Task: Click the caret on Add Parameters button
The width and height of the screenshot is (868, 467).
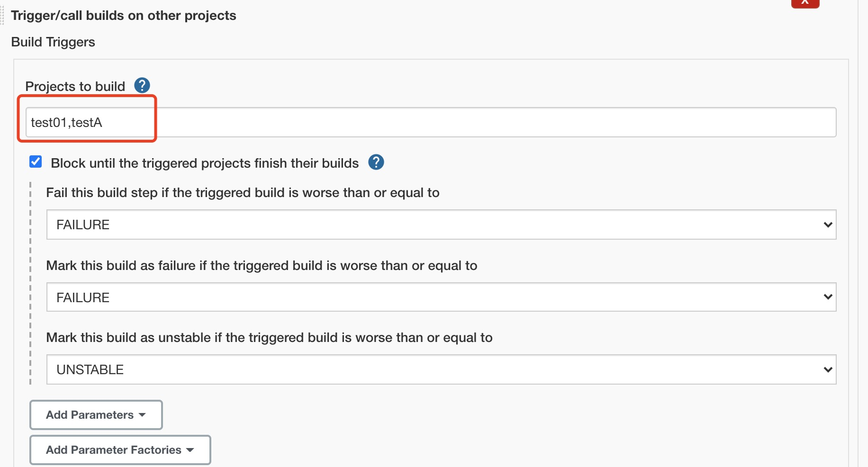Action: [x=142, y=415]
